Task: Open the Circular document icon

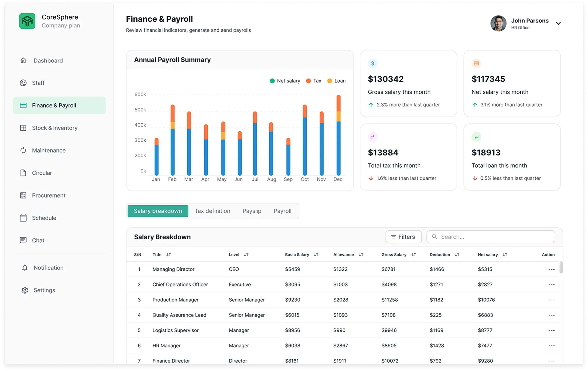Action: (23, 173)
